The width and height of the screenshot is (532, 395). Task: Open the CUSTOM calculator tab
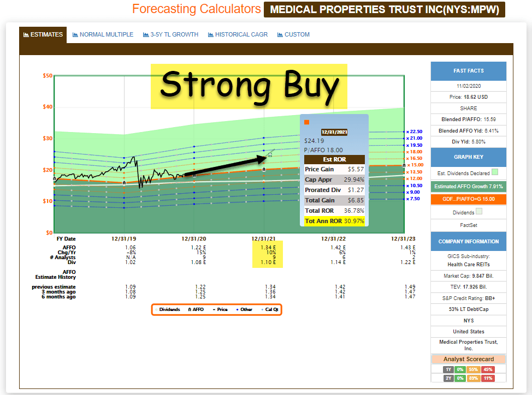click(293, 34)
